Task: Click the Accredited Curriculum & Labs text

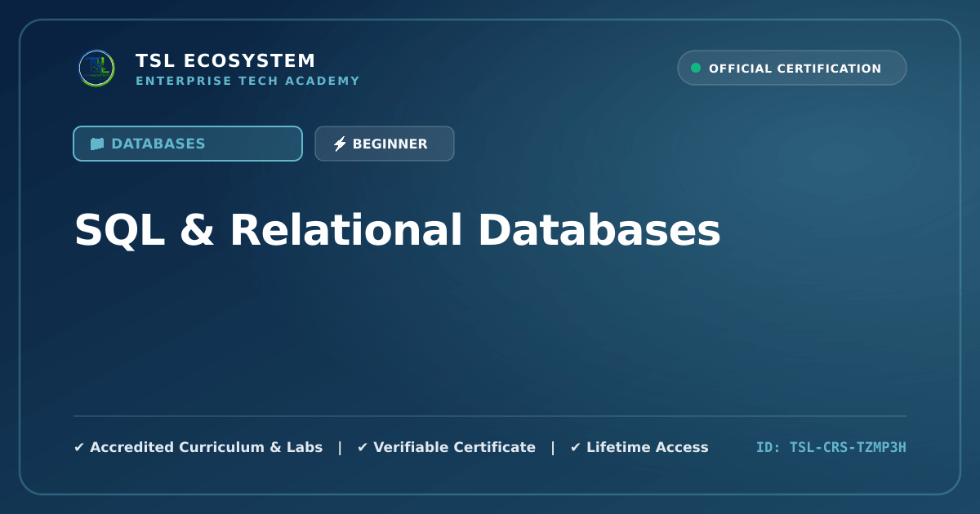Action: [x=207, y=447]
